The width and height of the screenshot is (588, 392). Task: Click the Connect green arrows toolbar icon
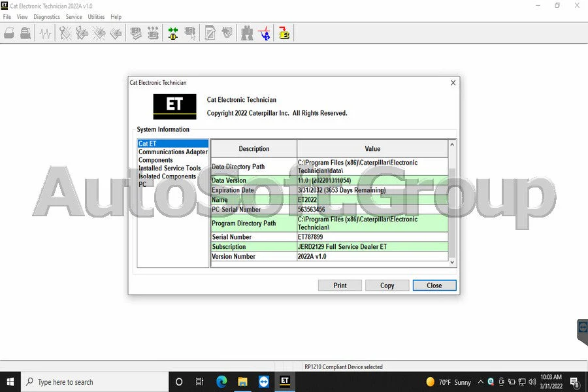point(173,33)
